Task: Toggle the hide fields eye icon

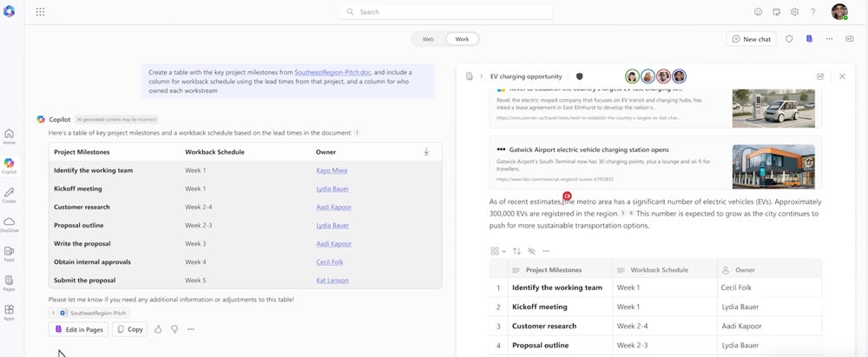Action: [531, 251]
